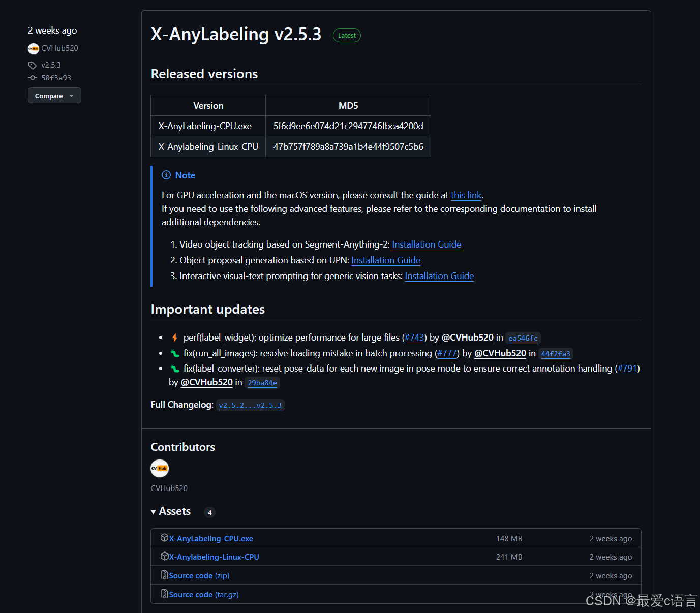Click the package icon for X-Anylabeling-Linux-CPU asset
This screenshot has width=700, height=613.
[x=164, y=556]
